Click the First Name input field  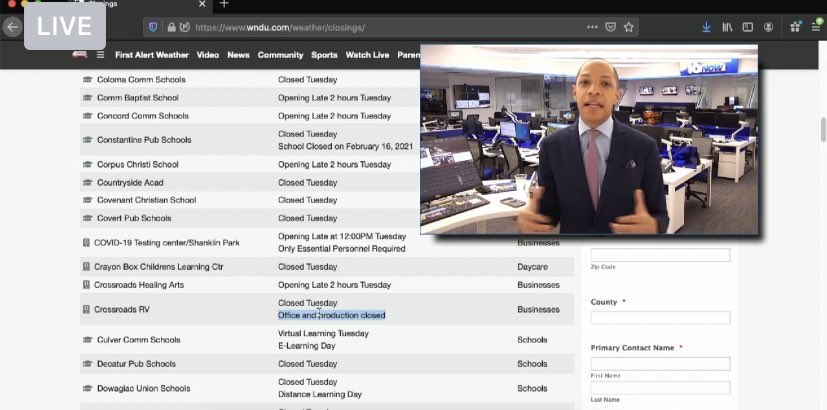pyautogui.click(x=660, y=364)
